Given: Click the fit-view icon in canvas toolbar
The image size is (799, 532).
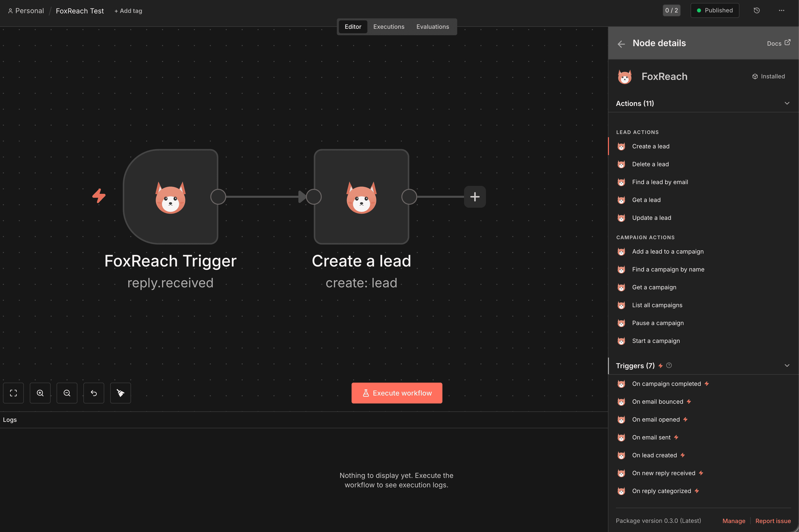Looking at the screenshot, I should point(13,393).
